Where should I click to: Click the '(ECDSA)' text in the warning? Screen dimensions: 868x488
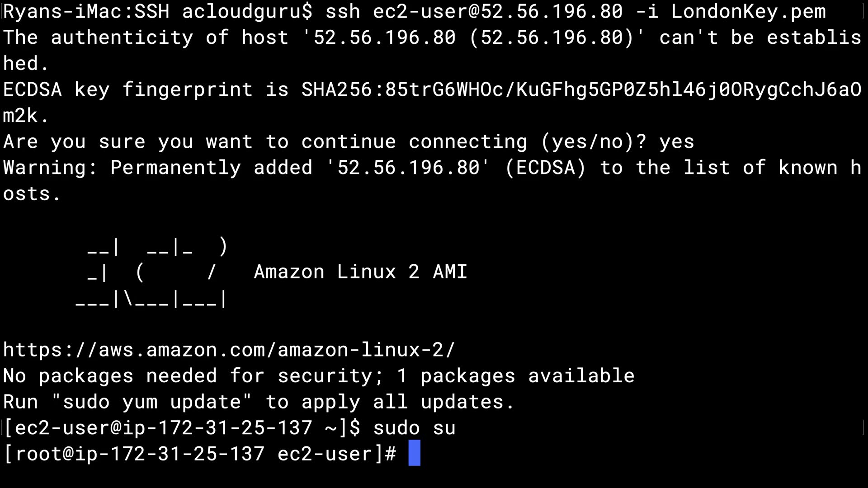pyautogui.click(x=545, y=168)
